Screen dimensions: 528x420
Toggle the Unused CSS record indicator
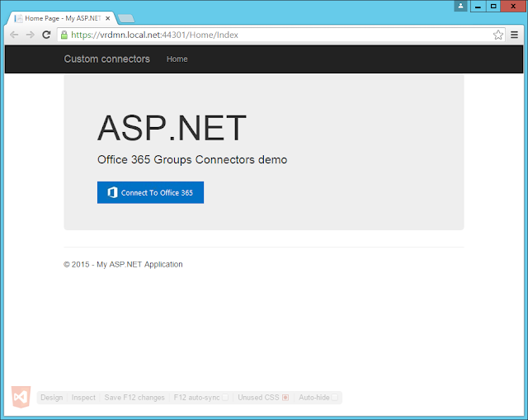(285, 398)
